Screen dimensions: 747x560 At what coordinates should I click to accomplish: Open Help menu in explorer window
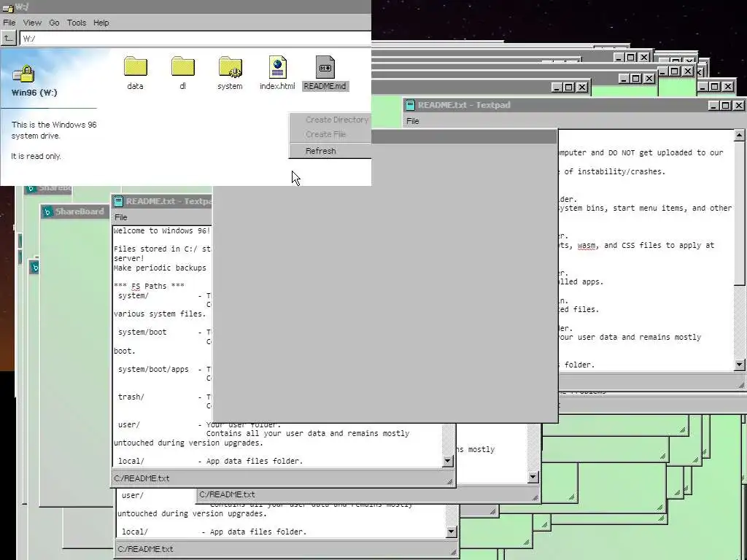(x=101, y=23)
